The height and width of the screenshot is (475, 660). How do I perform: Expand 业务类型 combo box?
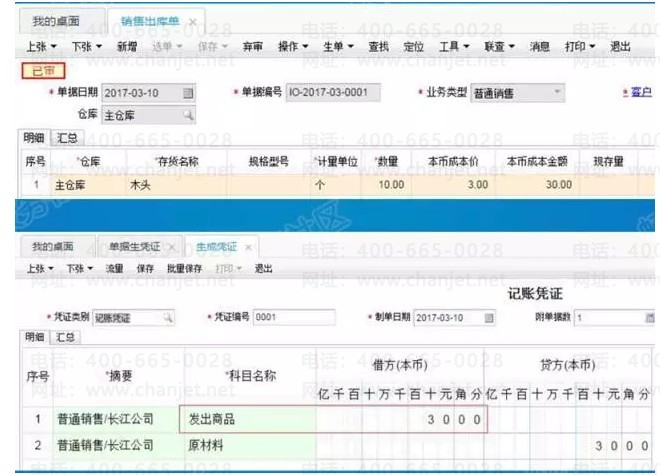tap(557, 92)
